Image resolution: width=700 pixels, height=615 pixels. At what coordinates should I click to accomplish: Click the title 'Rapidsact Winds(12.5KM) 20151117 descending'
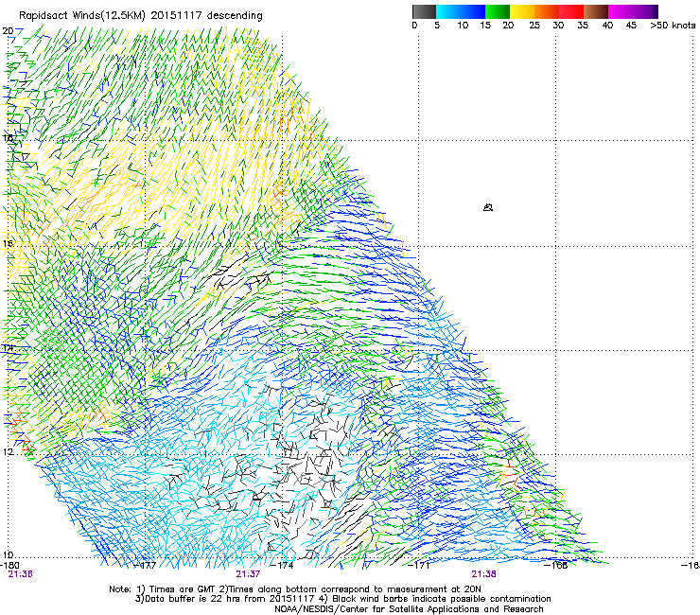coord(141,16)
